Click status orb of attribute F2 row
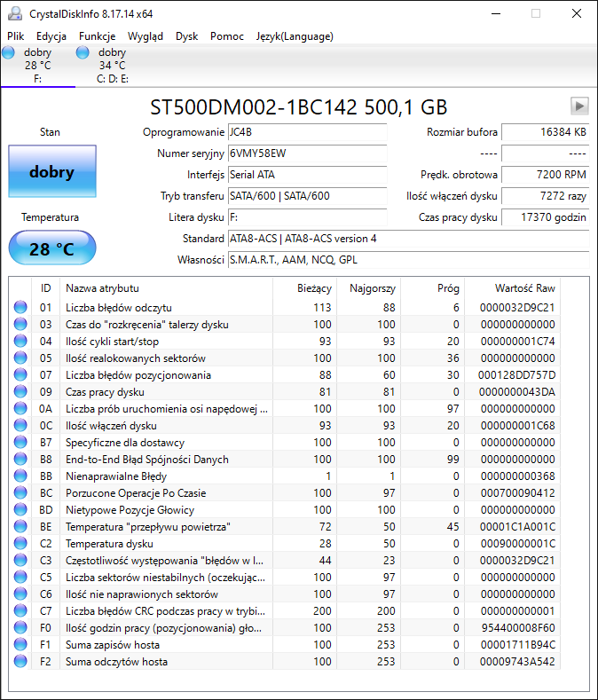Image resolution: width=598 pixels, height=700 pixels. (x=20, y=661)
